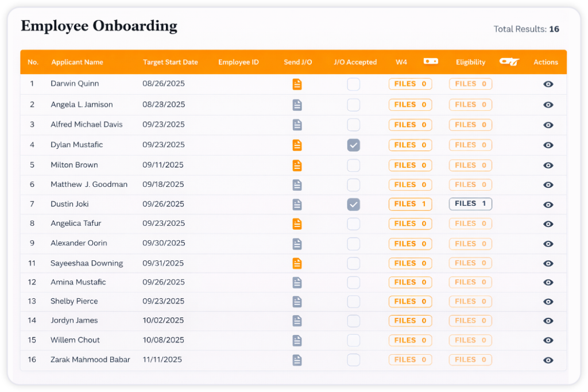Click Willem Chout's Send J/O document icon
The width and height of the screenshot is (588, 392).
tap(297, 340)
